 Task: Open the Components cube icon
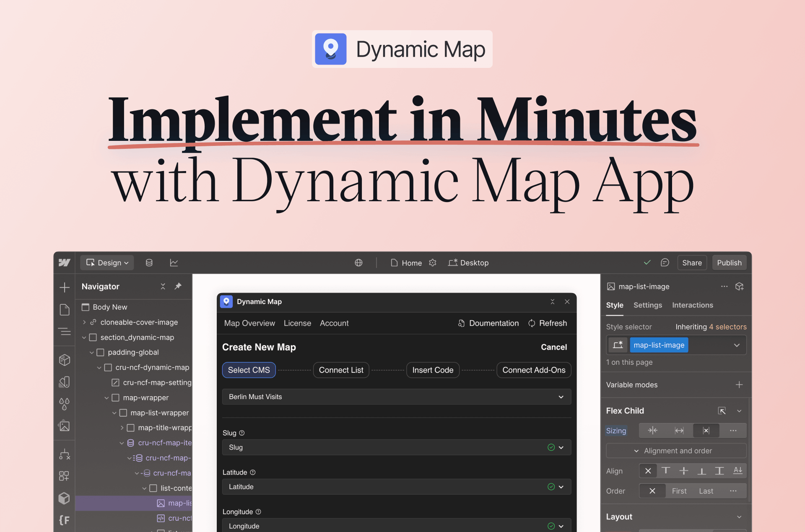point(65,360)
